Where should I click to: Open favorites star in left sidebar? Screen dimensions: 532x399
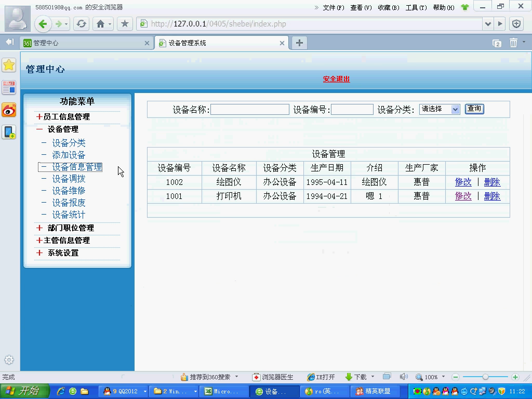coord(9,65)
